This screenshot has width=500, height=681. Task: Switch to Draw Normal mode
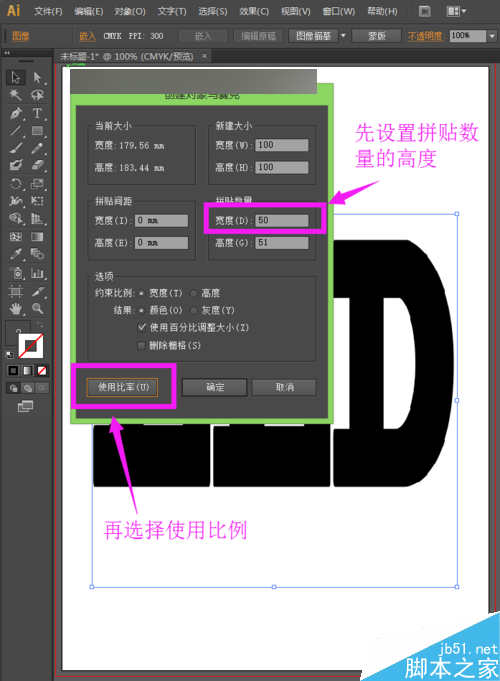[14, 388]
